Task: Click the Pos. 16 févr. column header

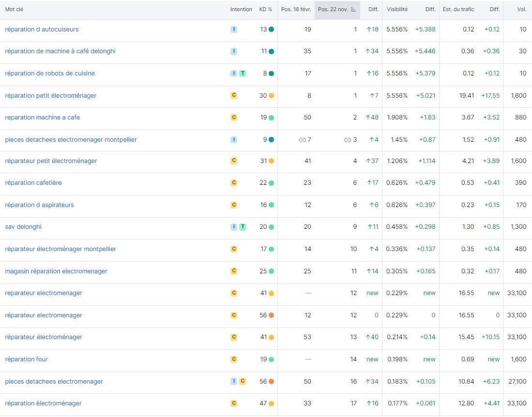Action: pyautogui.click(x=296, y=10)
